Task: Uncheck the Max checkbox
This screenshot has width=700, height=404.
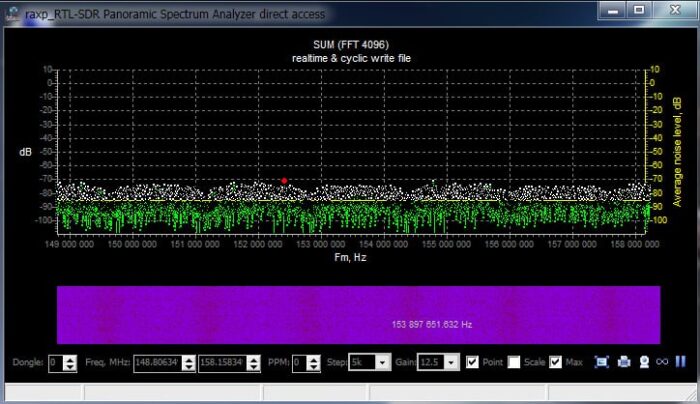Action: pos(556,362)
